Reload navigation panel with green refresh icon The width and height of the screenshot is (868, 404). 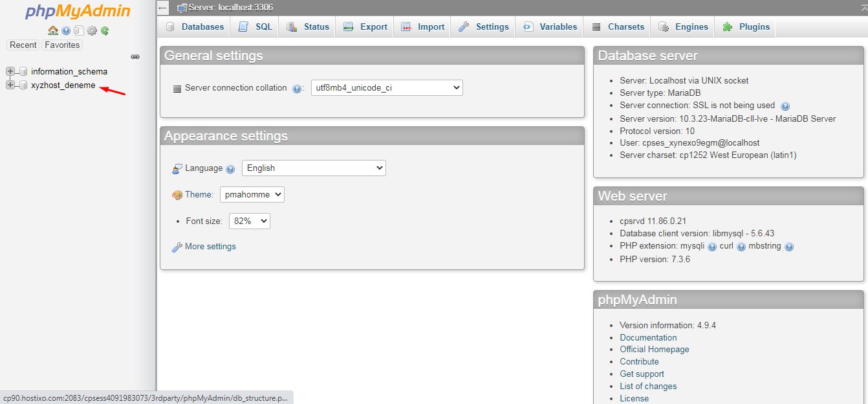click(x=105, y=30)
